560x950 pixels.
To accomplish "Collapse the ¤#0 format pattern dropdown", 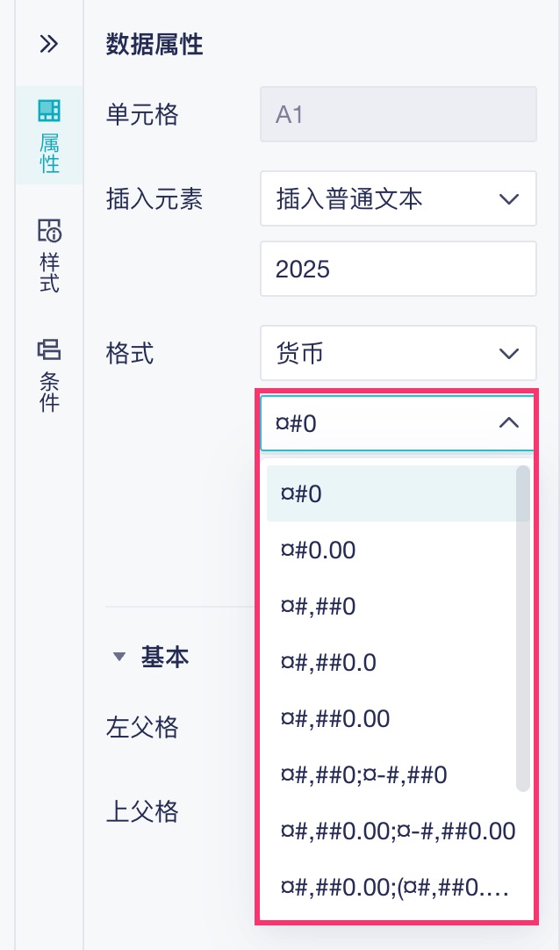I will [x=507, y=423].
